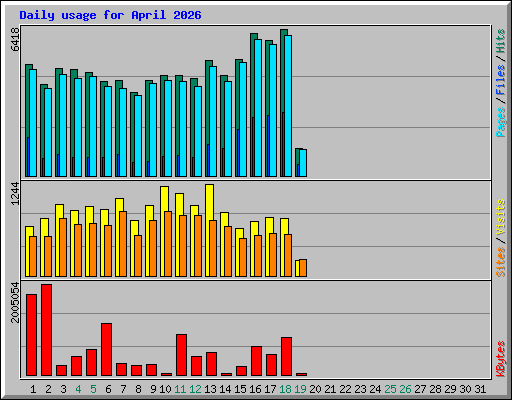Select day 20 on the x-axis
Image resolution: width=512 pixels, height=400 pixels.
pos(315,389)
